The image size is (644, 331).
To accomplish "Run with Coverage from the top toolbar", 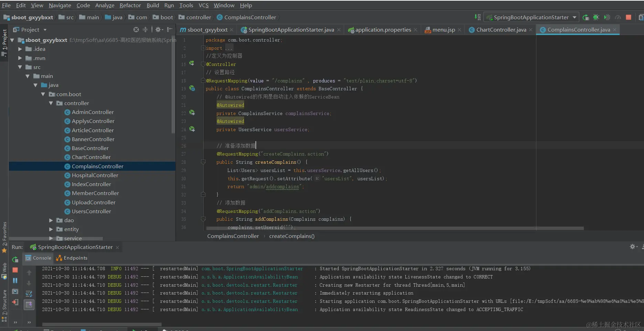I will pos(607,17).
